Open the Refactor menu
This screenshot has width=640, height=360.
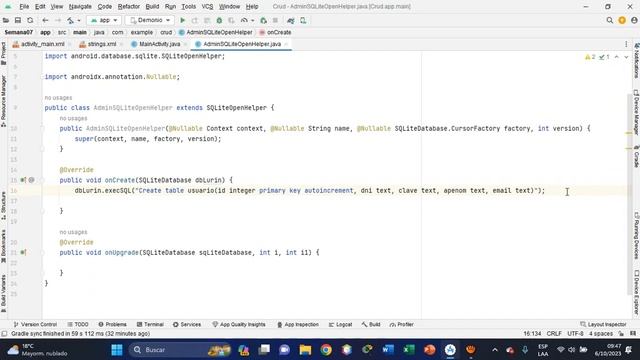[x=129, y=7]
